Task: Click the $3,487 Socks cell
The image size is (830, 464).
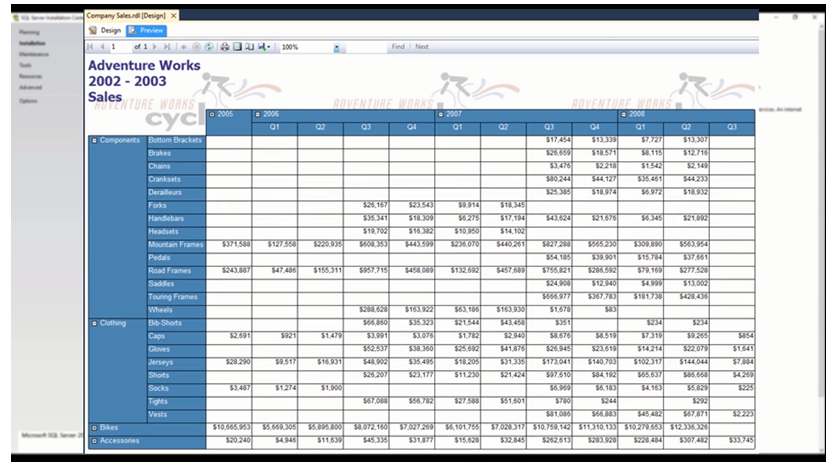Action: (x=229, y=388)
